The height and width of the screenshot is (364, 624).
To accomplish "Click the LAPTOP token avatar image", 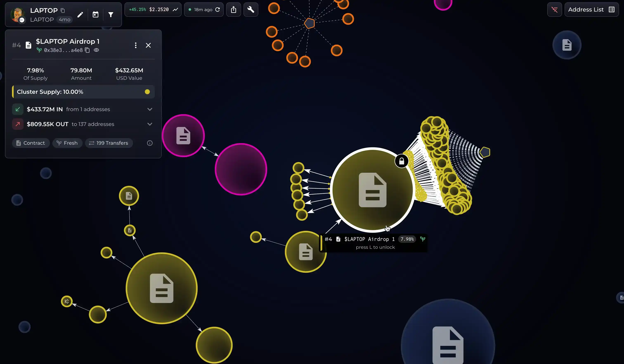I will point(18,15).
